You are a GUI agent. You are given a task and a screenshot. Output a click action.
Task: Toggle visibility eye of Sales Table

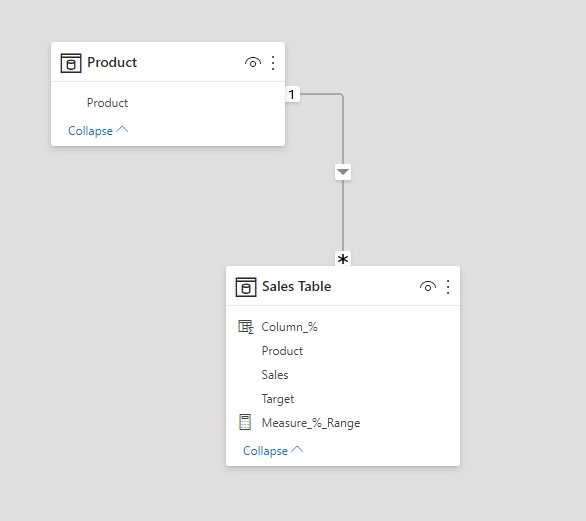coord(428,287)
